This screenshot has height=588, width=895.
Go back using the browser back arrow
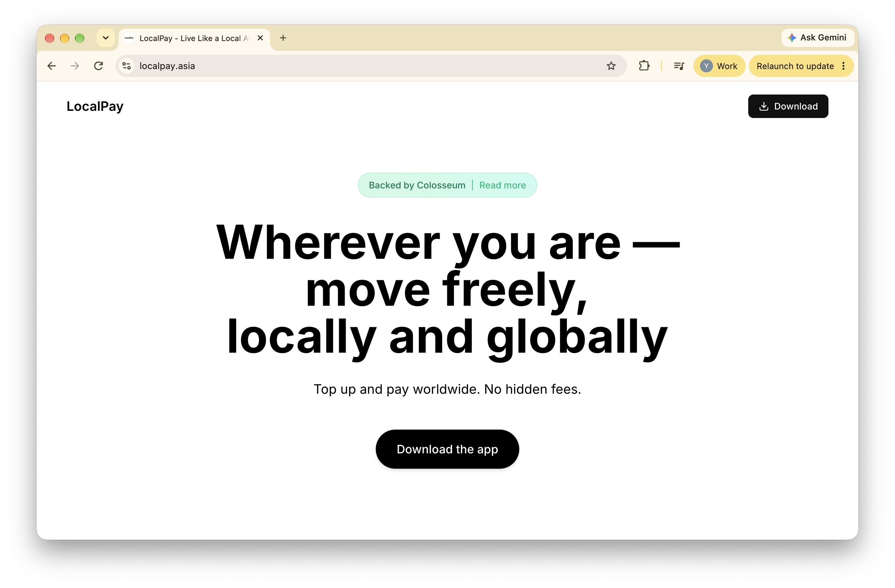point(52,66)
